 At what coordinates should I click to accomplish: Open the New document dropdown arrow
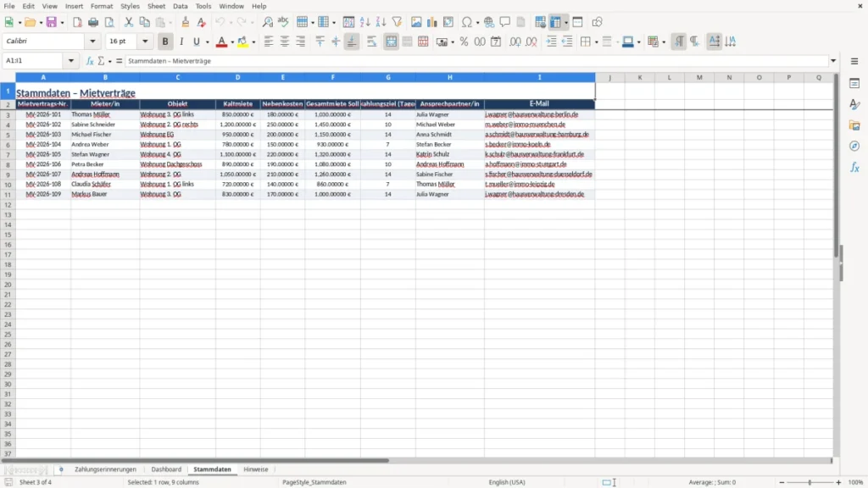tap(19, 23)
